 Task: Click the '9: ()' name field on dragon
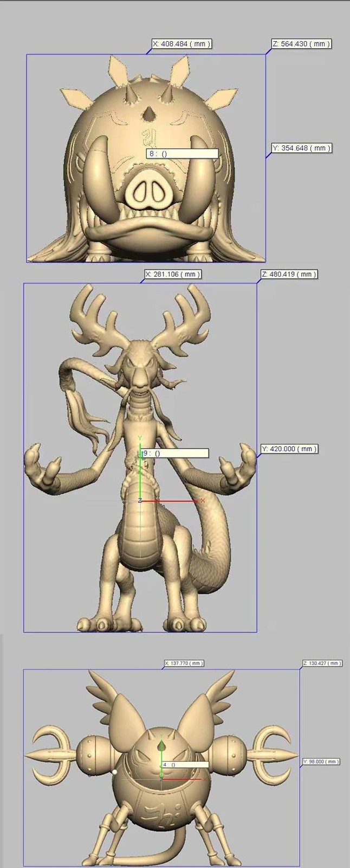175,453
